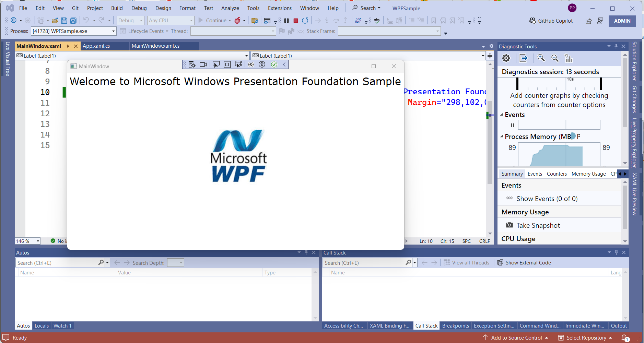Click the Take Snapshot camera icon

pyautogui.click(x=510, y=225)
